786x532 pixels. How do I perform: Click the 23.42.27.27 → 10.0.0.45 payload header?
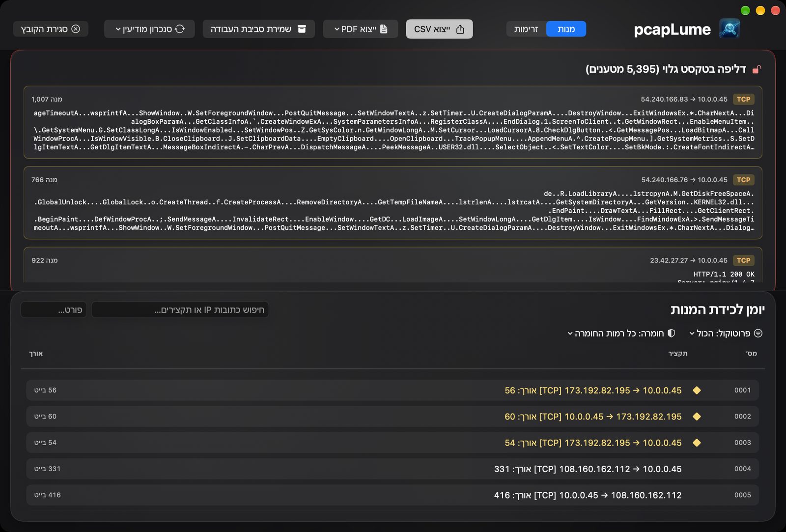pyautogui.click(x=689, y=260)
